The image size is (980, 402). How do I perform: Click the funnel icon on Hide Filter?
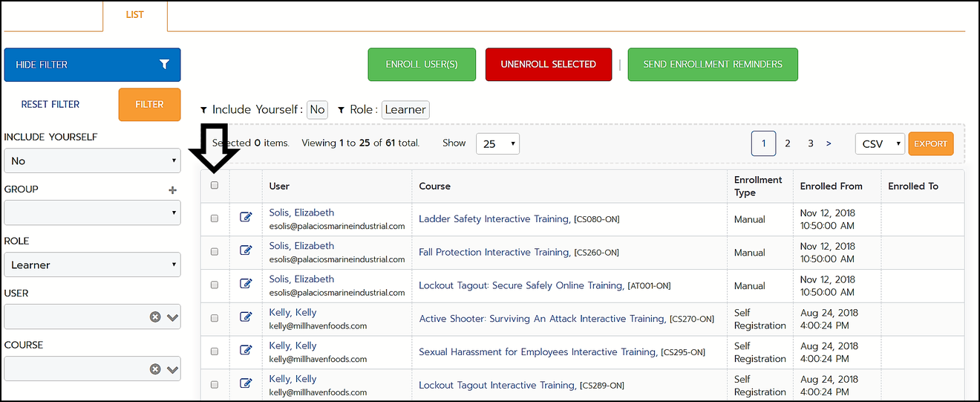pos(165,65)
